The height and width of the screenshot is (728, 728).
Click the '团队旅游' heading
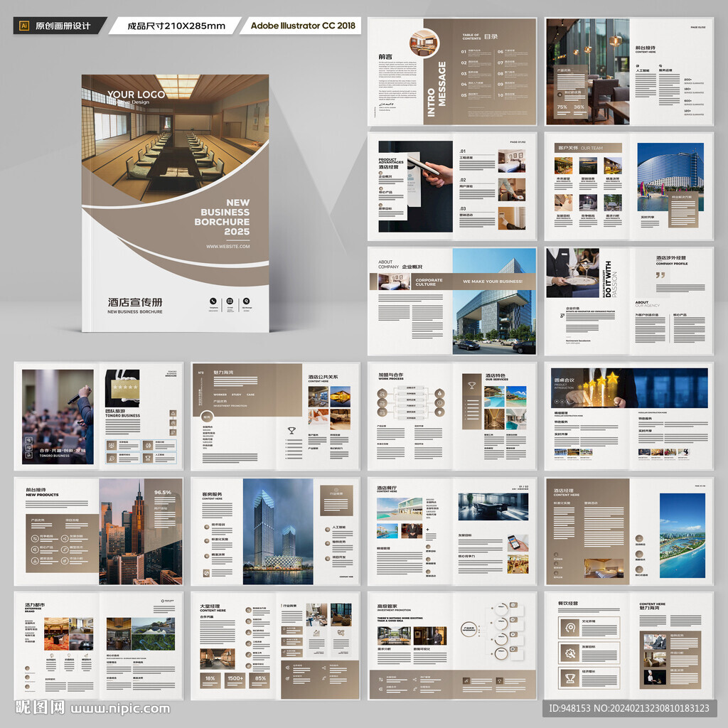coord(115,411)
